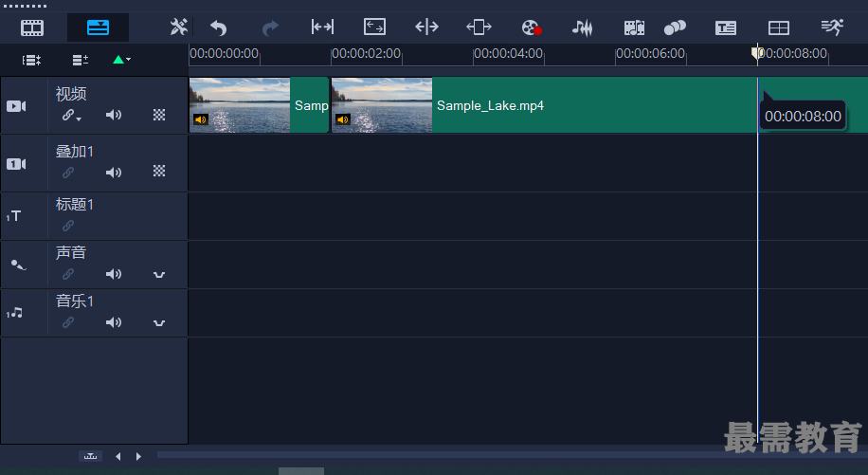Open Track Manager add/remove tracks icon

tap(81, 60)
